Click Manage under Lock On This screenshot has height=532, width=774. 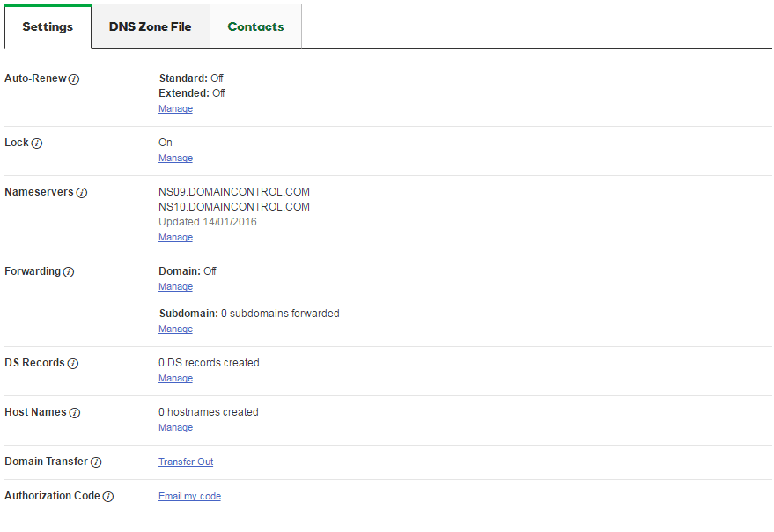coord(175,158)
